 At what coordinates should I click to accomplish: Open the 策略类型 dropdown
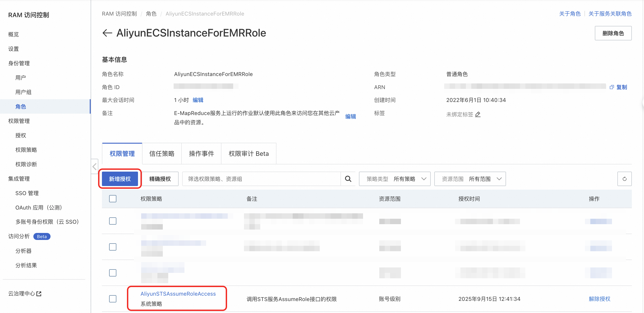[x=395, y=179]
